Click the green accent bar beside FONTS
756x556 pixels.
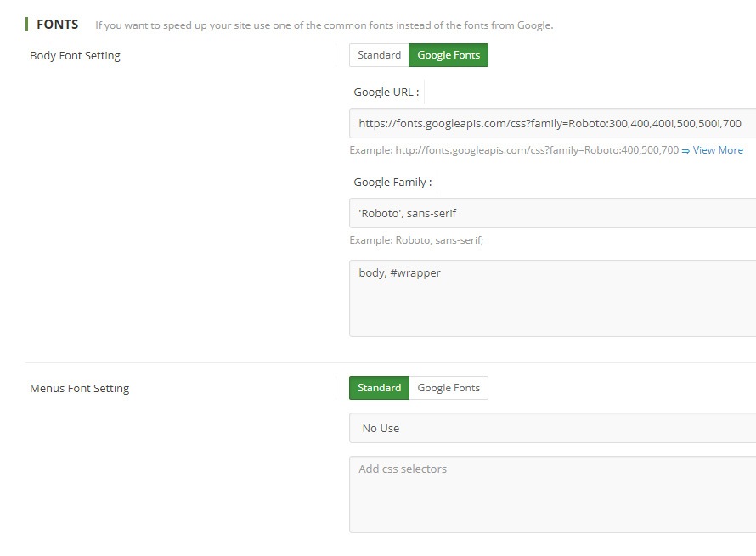(x=27, y=24)
